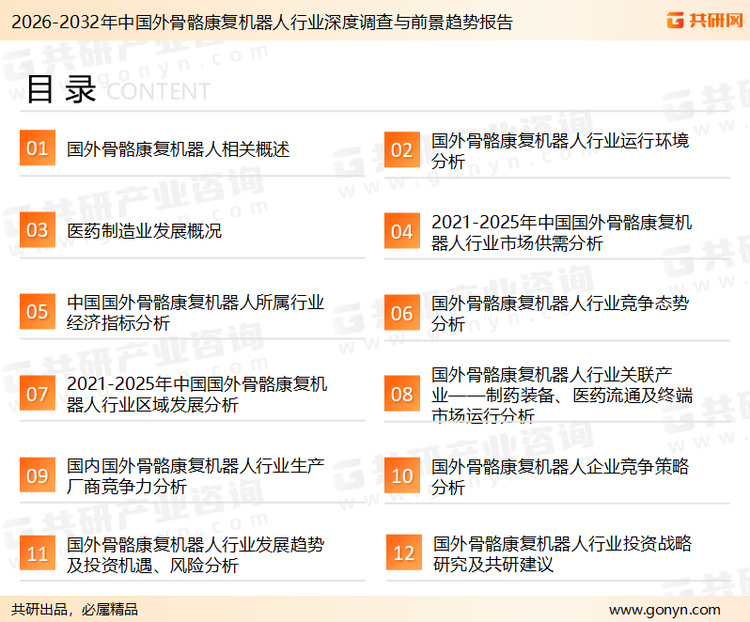Click the orange 11 number badge
750x622 pixels.
click(x=37, y=553)
